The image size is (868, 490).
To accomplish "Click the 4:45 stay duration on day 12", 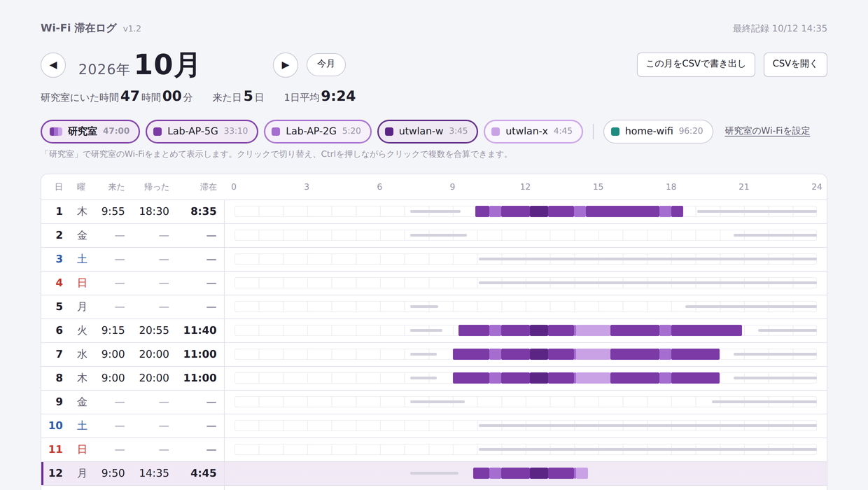I will (204, 473).
